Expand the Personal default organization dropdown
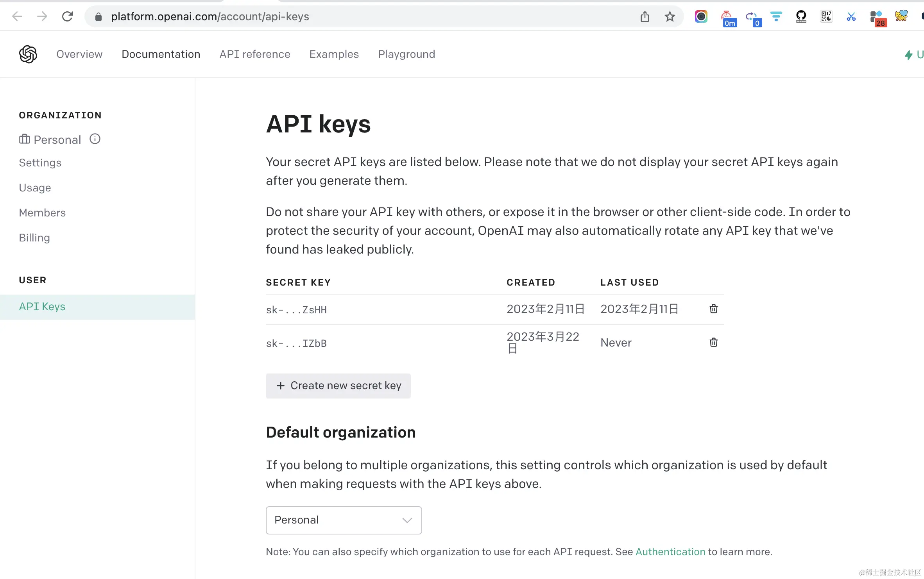This screenshot has height=579, width=924. coord(344,520)
